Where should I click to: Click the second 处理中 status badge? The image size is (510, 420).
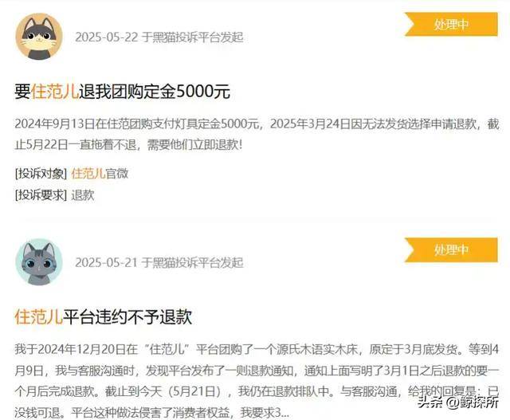tap(451, 250)
